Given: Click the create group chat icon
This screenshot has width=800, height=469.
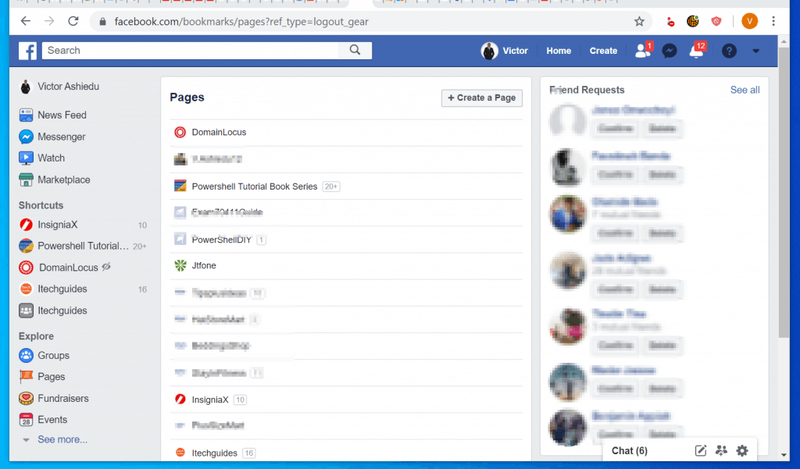Looking at the screenshot, I should 721,451.
